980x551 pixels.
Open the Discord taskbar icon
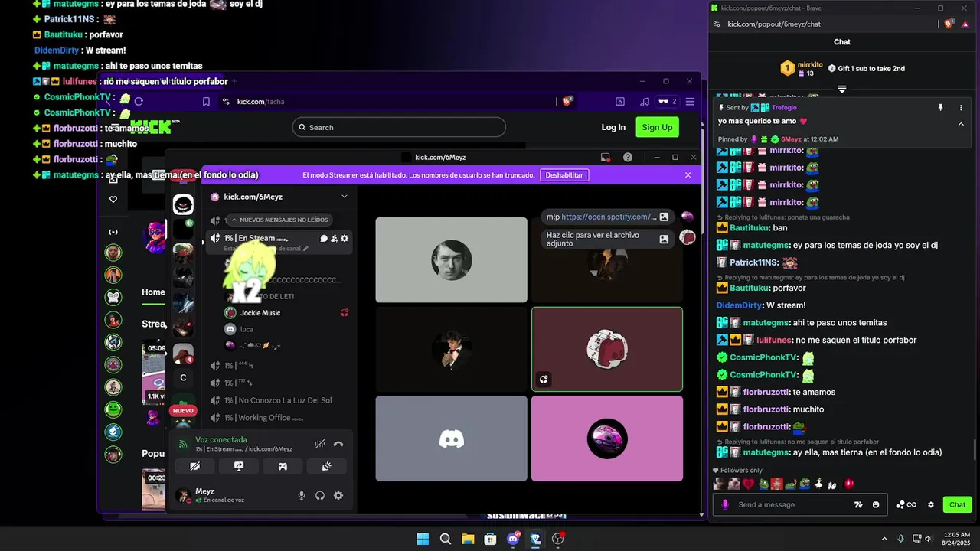coord(513,539)
